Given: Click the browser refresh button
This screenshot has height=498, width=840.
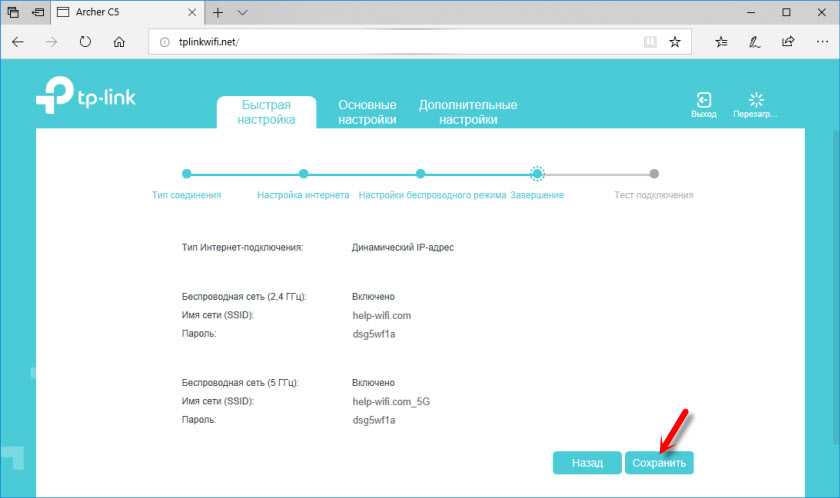Looking at the screenshot, I should point(85,42).
